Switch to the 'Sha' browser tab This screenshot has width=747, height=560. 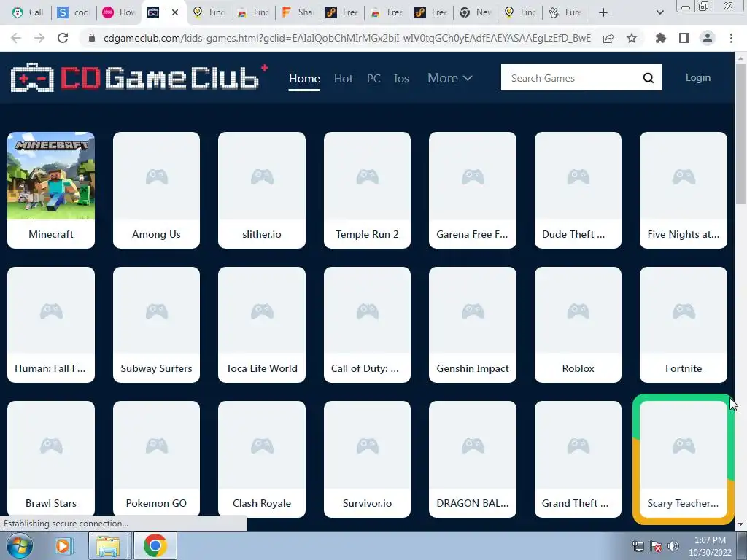point(298,12)
